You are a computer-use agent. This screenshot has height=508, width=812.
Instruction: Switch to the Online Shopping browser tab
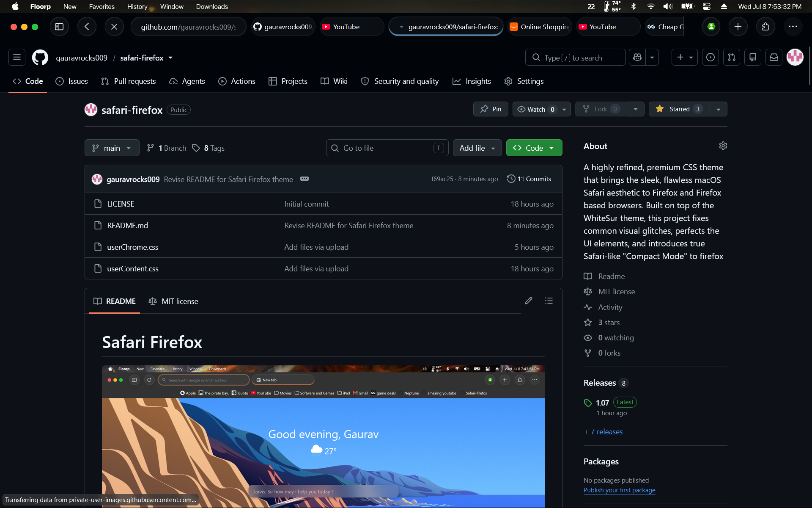540,27
